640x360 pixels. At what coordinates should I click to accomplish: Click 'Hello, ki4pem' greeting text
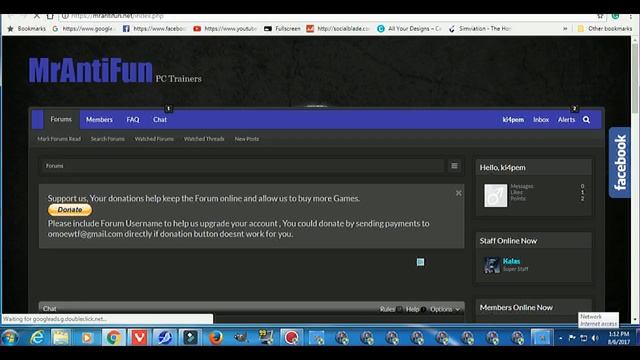pos(502,167)
